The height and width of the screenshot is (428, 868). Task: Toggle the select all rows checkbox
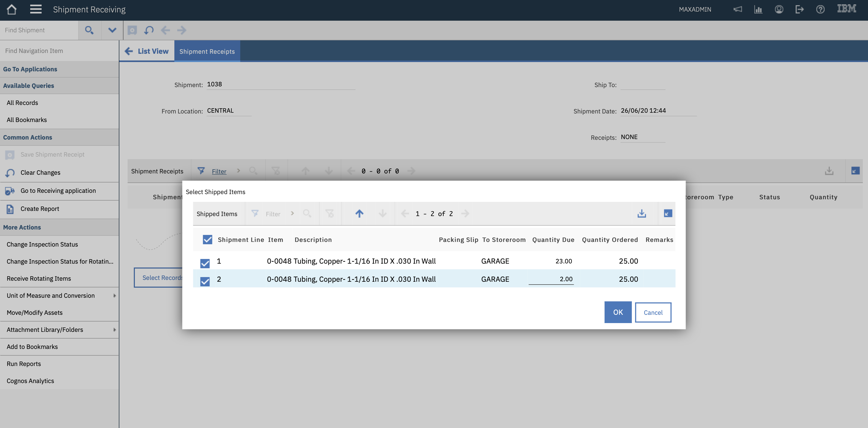click(207, 240)
